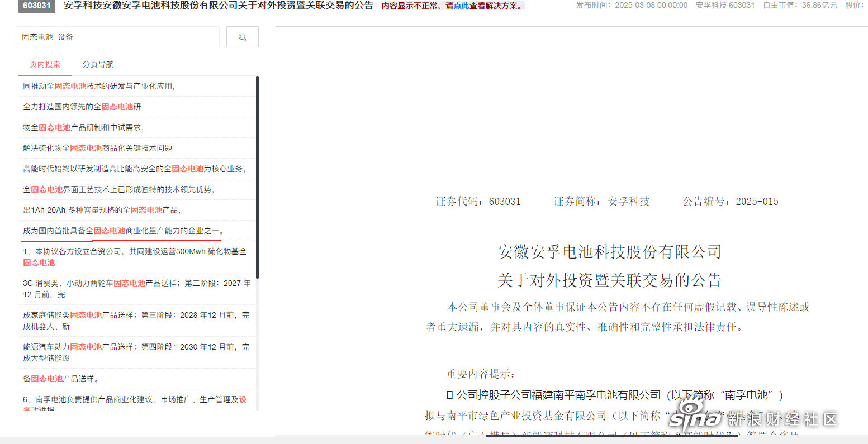Focus the search box containing 固态电池 设备
The image size is (868, 444).
coord(117,37)
